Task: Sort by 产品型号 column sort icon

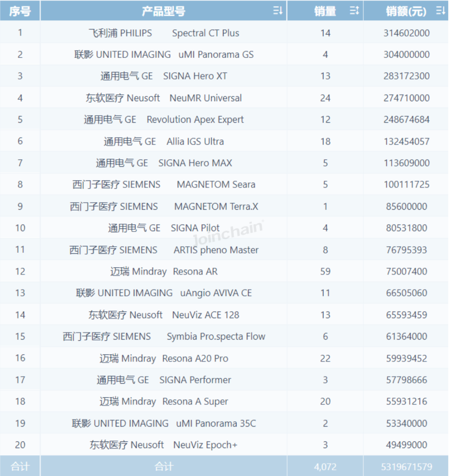Action: (x=278, y=11)
